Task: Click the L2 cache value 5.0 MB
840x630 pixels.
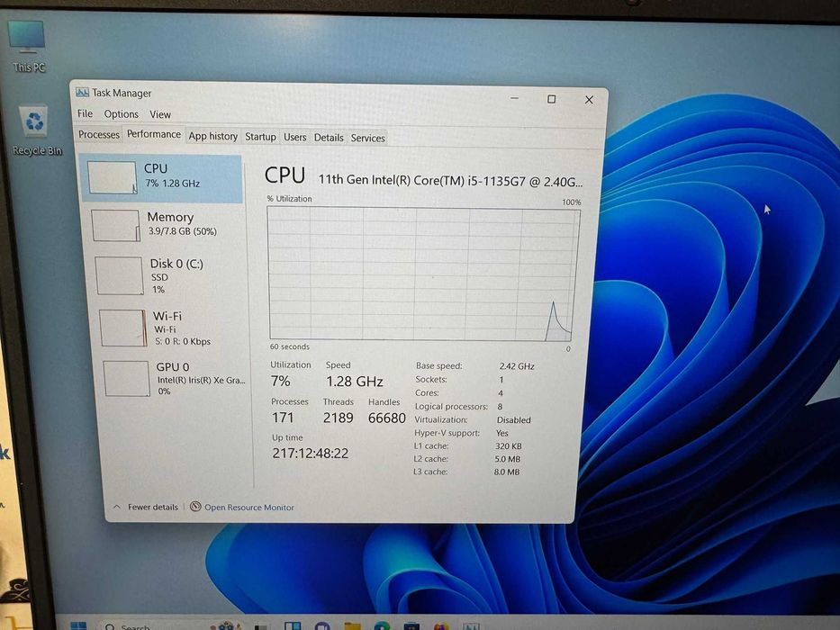Action: pos(507,459)
